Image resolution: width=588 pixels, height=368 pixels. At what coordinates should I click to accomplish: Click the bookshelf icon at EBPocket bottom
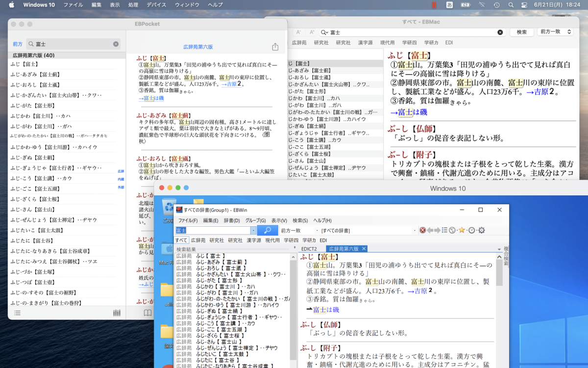click(x=117, y=313)
